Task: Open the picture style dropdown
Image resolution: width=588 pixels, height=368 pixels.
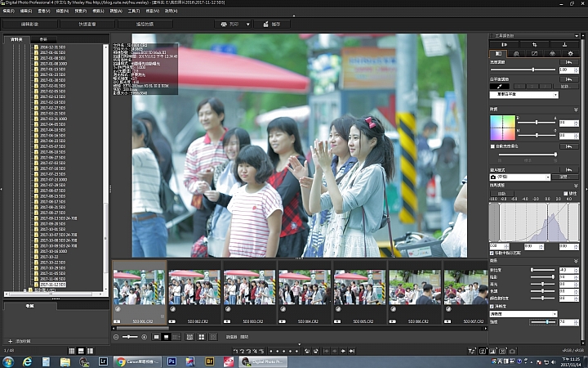Action: coord(519,177)
